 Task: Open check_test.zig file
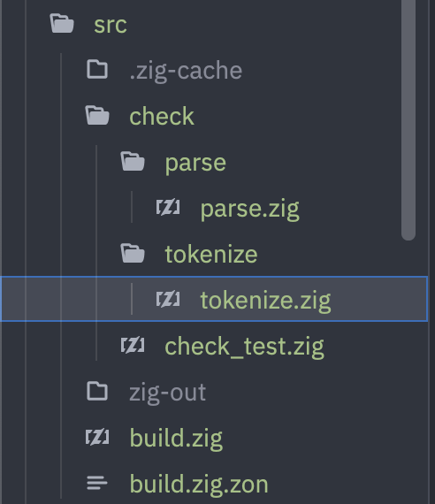click(x=244, y=347)
